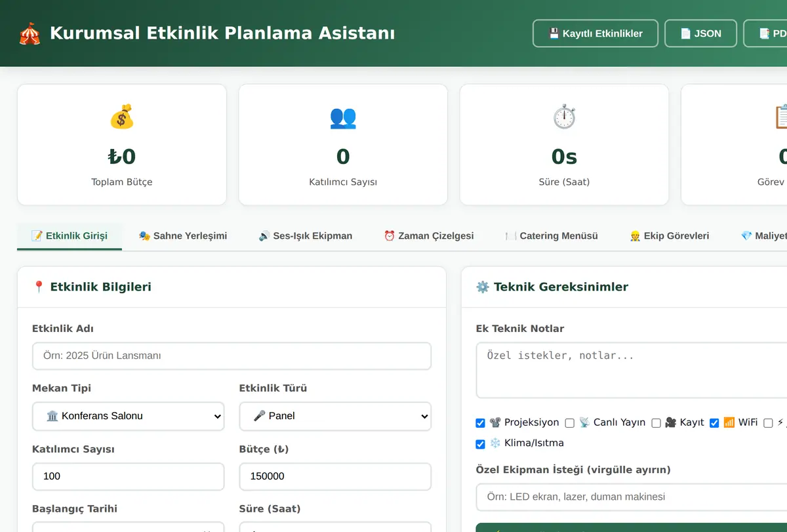Click the money bag icon on budget card

[122, 117]
